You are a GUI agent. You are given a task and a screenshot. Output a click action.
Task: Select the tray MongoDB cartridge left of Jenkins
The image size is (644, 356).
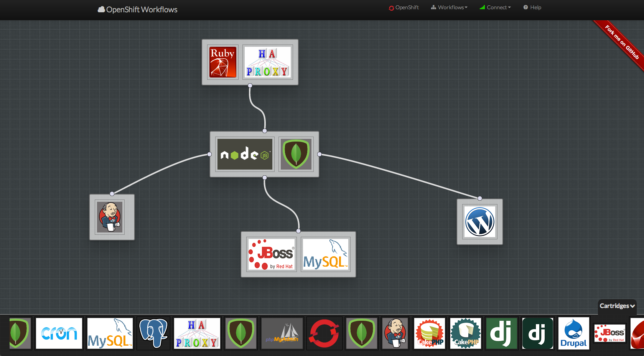click(x=362, y=333)
